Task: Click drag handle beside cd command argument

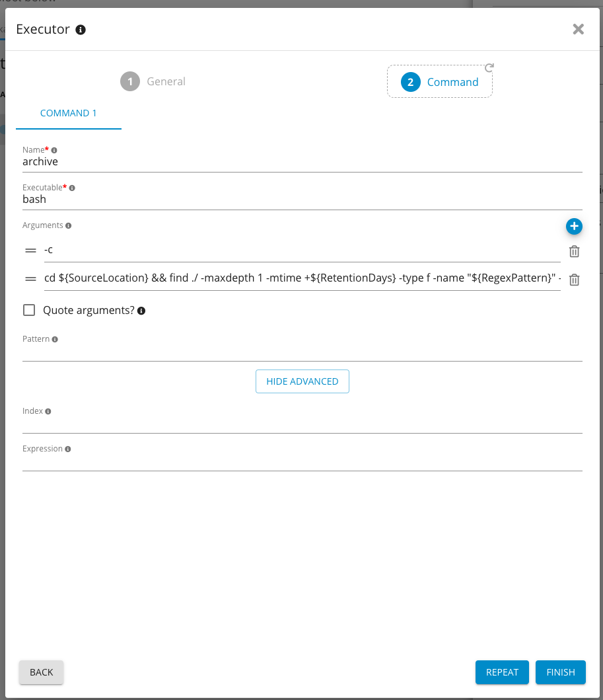Action: [x=30, y=279]
